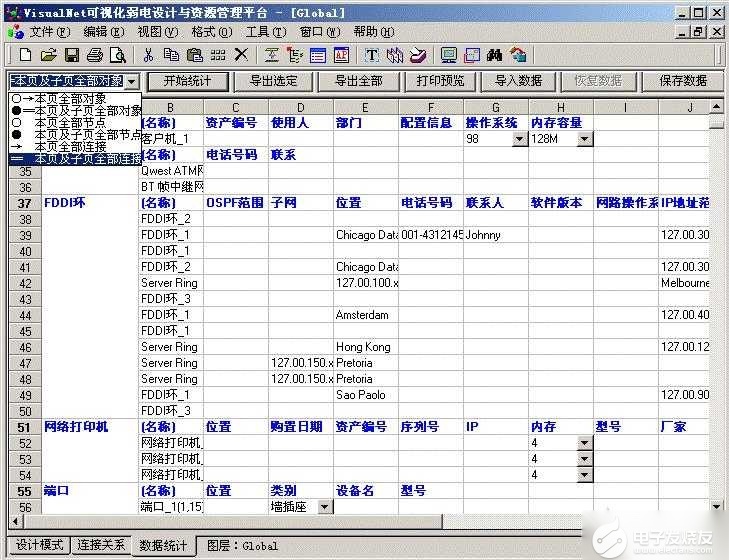Click the grid of squares toolbar icon

pos(218,55)
